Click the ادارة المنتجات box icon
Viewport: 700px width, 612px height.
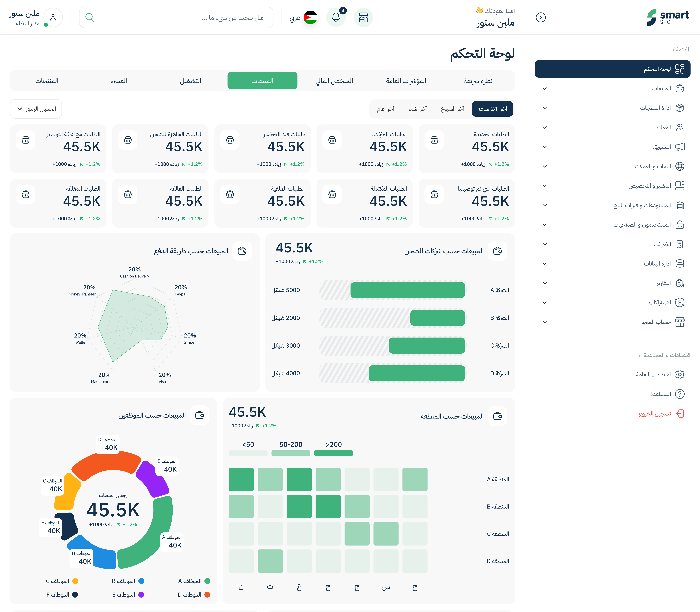[680, 108]
